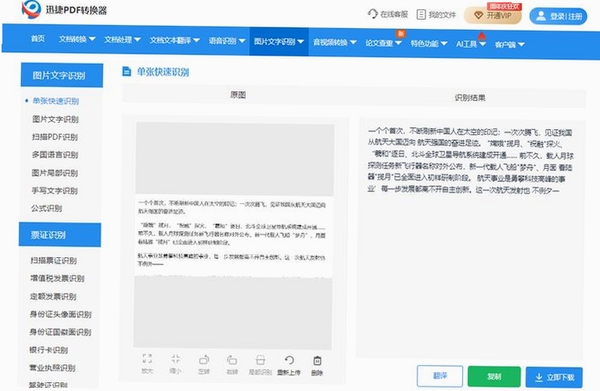Screen dimensions: 600x391
Task: Select 图片局部识别 in the sidebar
Action: point(55,173)
